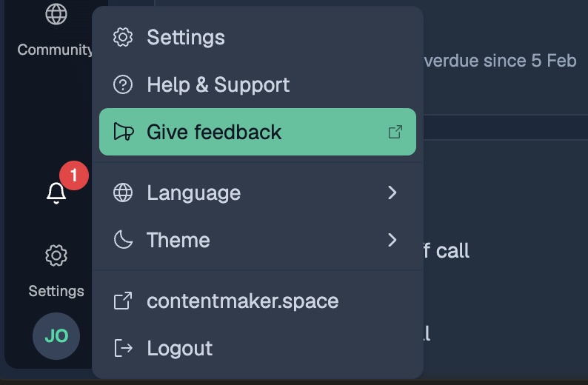
Task: Select Settings in the popup menu
Action: pyautogui.click(x=258, y=37)
